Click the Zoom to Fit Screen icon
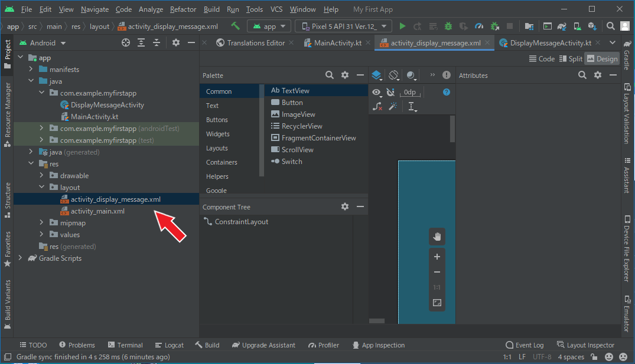The width and height of the screenshot is (635, 364). (x=437, y=303)
